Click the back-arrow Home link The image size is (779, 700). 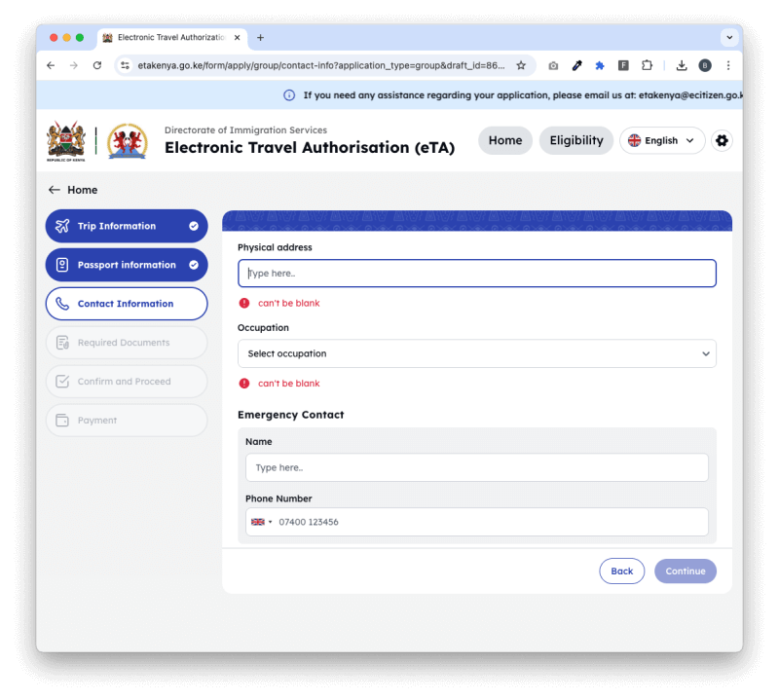(x=73, y=190)
